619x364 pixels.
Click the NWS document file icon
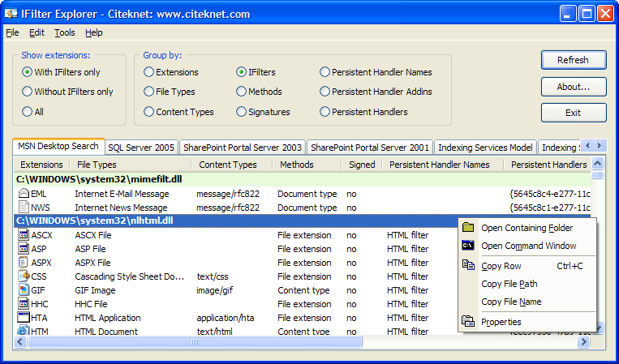pos(24,208)
